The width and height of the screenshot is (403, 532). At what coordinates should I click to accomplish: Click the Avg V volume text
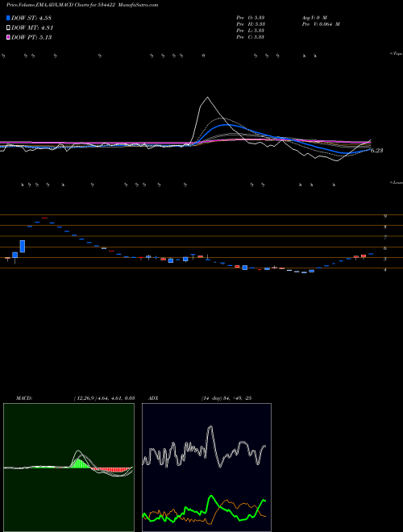point(314,17)
